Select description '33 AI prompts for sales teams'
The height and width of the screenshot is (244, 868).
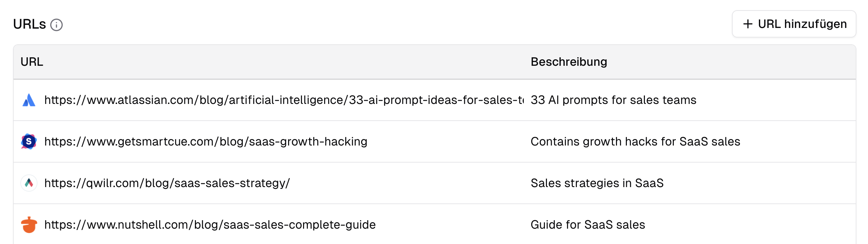pos(613,100)
